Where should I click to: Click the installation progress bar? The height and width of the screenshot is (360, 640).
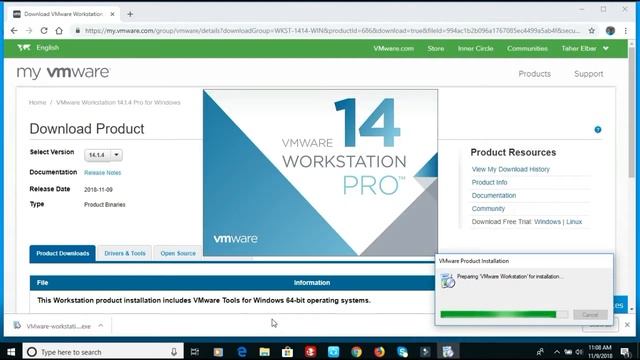click(x=504, y=314)
